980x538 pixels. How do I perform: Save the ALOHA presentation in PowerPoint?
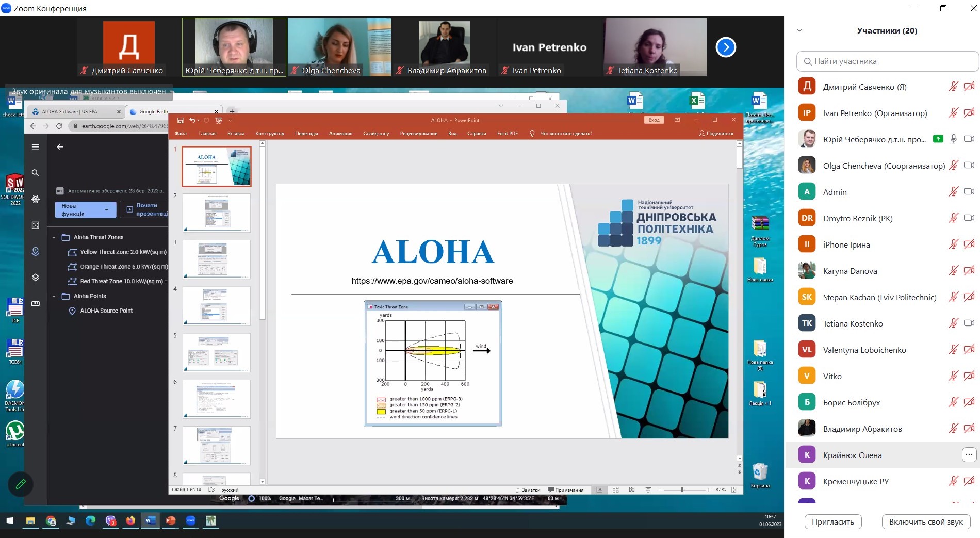180,120
